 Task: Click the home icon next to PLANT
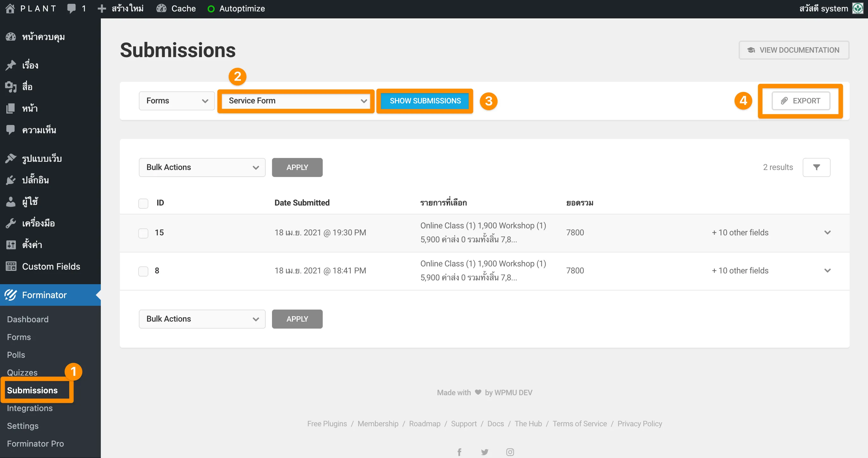click(10, 9)
